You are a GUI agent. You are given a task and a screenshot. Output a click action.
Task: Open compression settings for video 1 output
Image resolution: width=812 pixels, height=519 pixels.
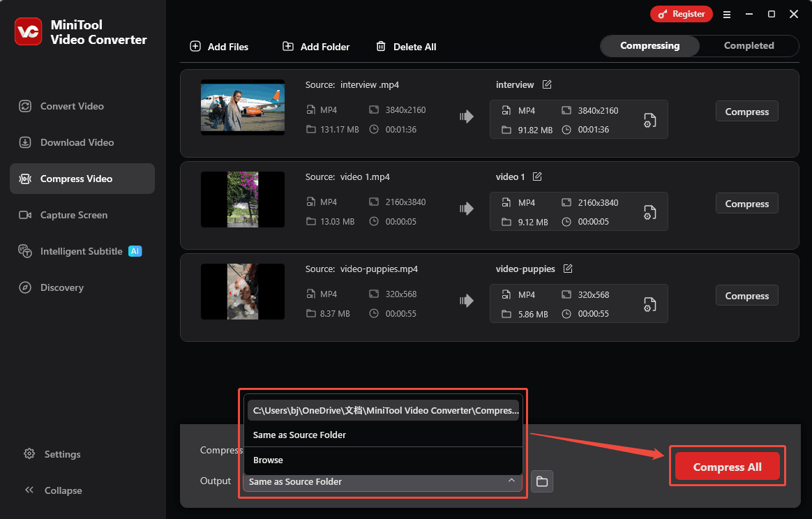[x=649, y=211]
